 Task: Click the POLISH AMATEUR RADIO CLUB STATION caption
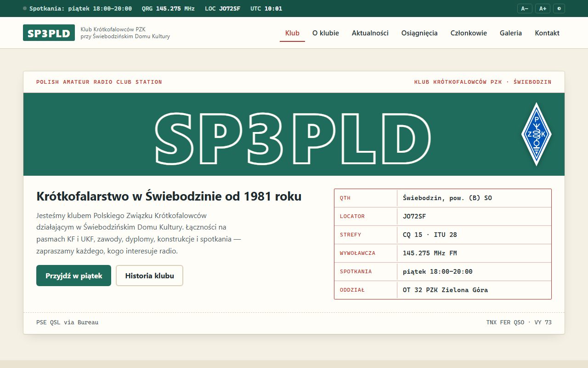click(99, 82)
